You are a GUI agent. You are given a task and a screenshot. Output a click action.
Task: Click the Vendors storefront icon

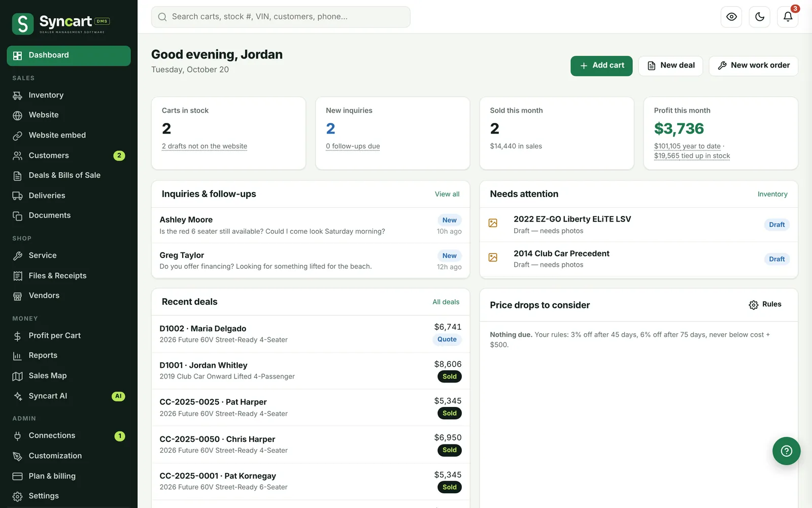pos(18,296)
